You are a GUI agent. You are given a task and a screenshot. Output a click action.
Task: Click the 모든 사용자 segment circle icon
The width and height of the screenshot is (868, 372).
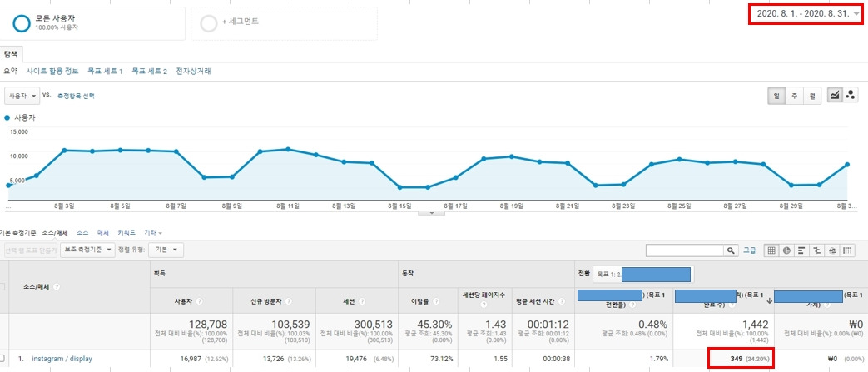[x=21, y=22]
